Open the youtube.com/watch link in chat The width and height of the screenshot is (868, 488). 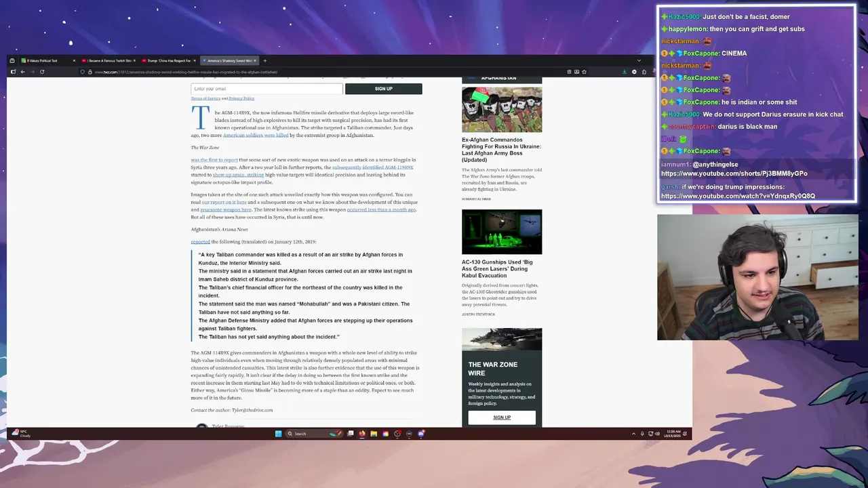click(738, 196)
